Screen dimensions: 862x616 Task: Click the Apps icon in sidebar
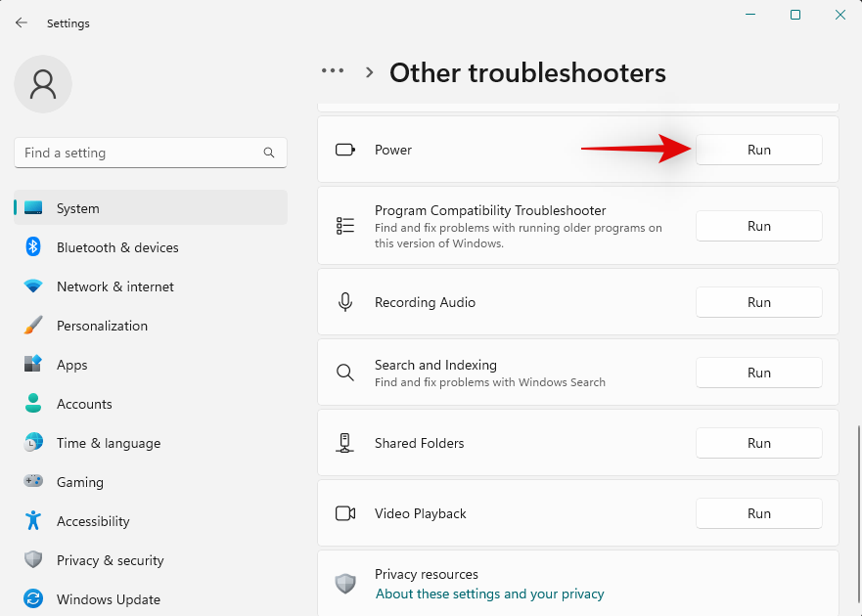tap(33, 364)
